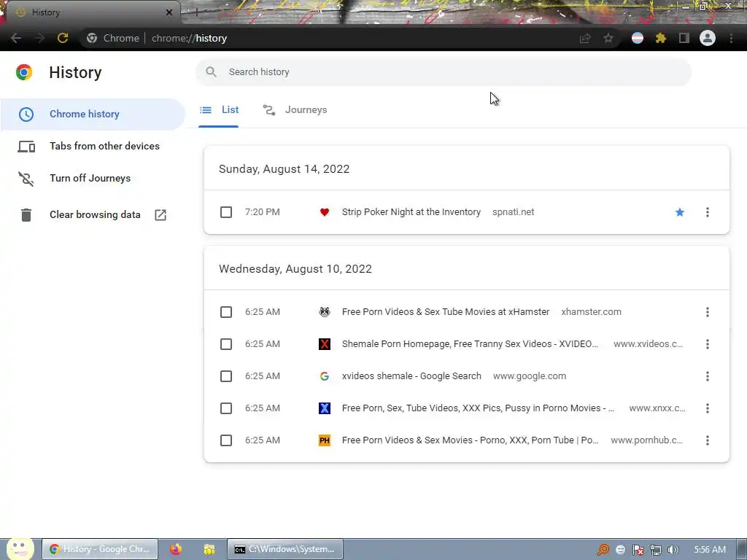
Task: Click the Google G favicon in the list
Action: click(x=325, y=376)
